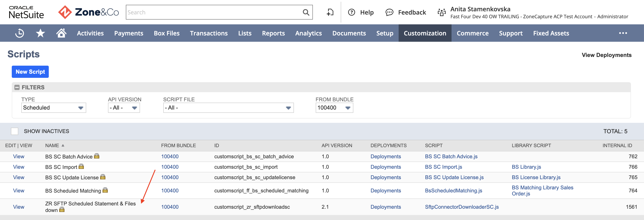Viewport: 644px width, 220px height.
Task: Open the Customization menu
Action: click(425, 33)
